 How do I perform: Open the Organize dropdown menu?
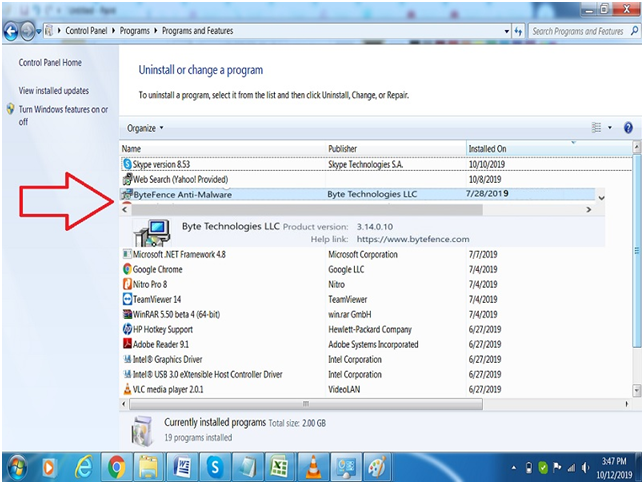click(x=145, y=128)
